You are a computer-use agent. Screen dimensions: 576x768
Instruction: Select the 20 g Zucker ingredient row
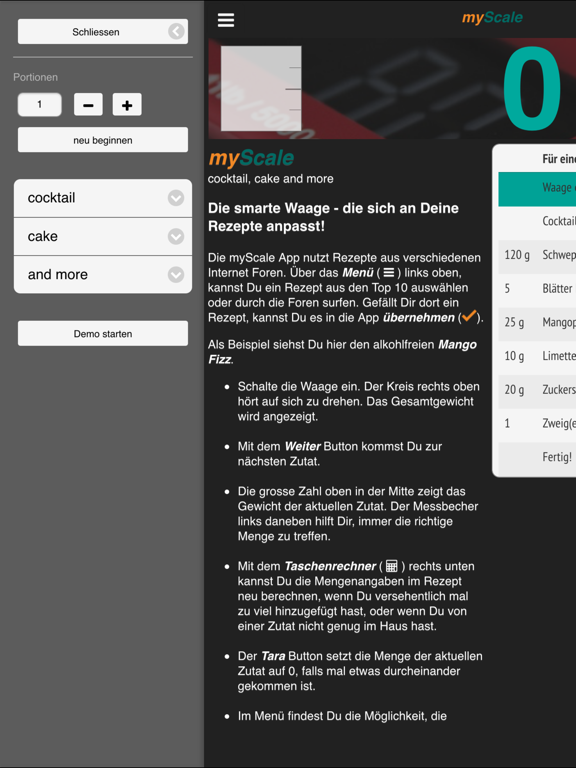coord(537,392)
